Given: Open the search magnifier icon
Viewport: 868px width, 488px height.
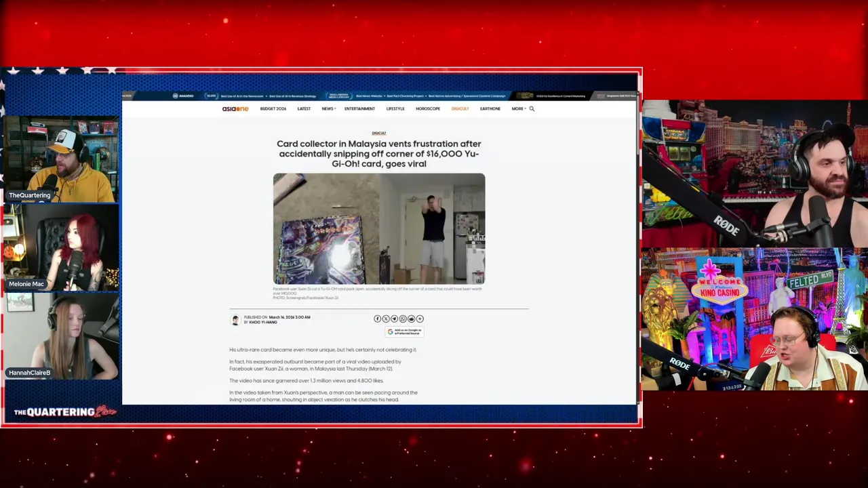Looking at the screenshot, I should [532, 108].
